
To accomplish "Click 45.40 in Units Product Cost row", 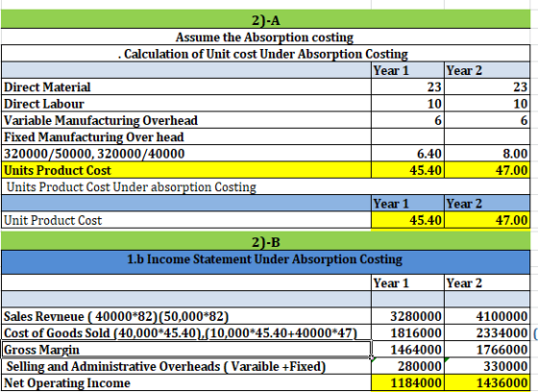I will click(x=407, y=170).
